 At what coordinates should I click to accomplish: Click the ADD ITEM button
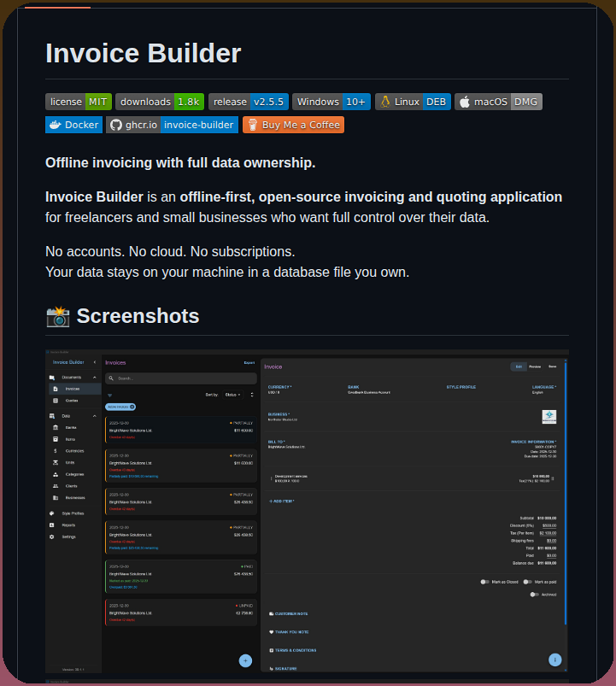pos(281,501)
